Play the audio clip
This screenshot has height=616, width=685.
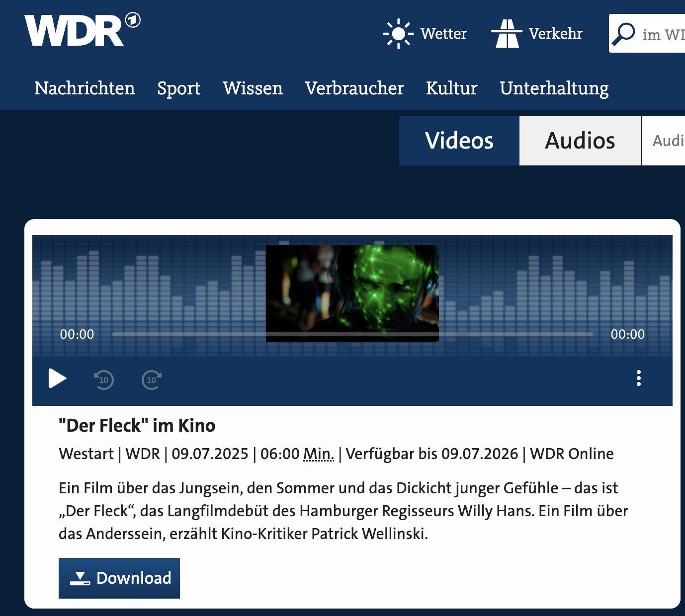coord(58,379)
